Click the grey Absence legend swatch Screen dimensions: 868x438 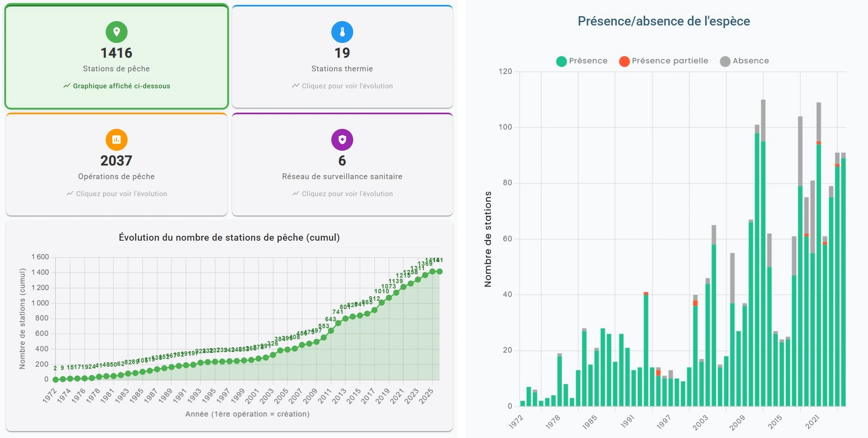tap(725, 62)
